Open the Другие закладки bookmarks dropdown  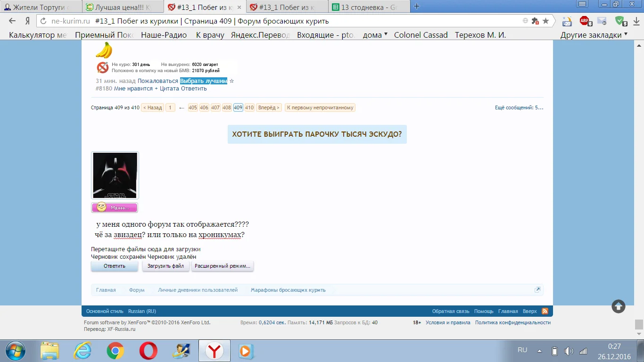tap(594, 35)
